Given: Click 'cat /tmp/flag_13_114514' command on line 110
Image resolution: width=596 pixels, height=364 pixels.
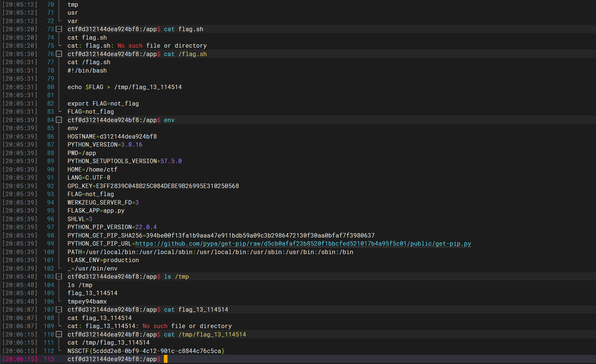Looking at the screenshot, I should click(205, 334).
